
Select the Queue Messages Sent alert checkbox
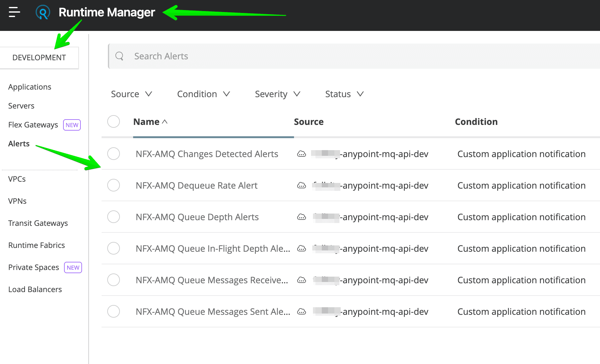(x=114, y=311)
